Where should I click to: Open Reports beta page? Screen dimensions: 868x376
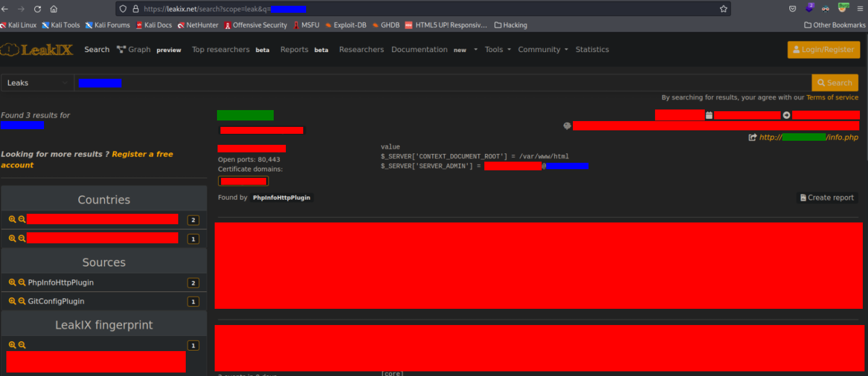point(304,50)
